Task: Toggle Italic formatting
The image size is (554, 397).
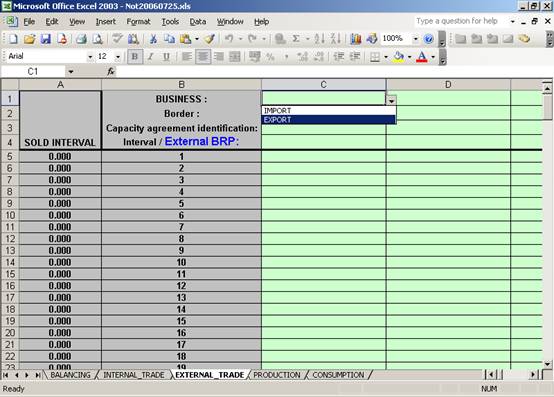Action: point(151,57)
